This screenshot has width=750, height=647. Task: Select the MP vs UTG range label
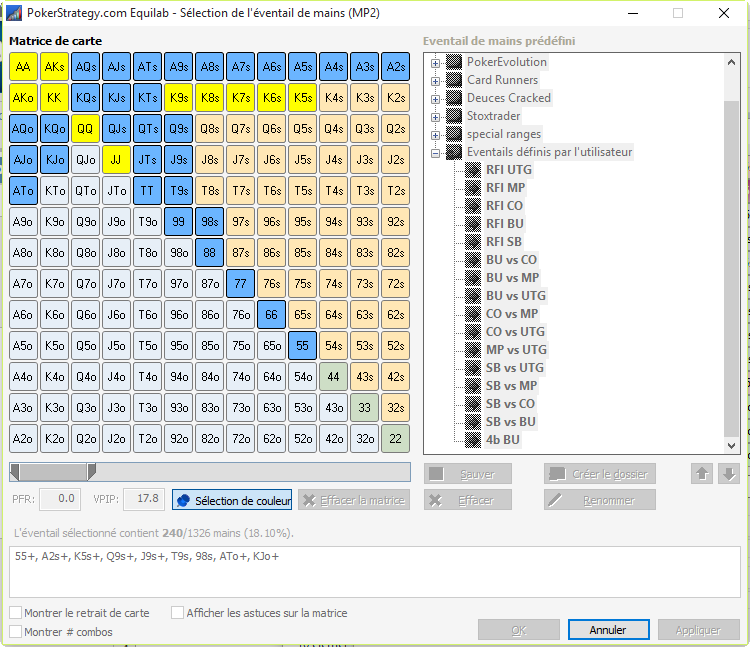516,350
